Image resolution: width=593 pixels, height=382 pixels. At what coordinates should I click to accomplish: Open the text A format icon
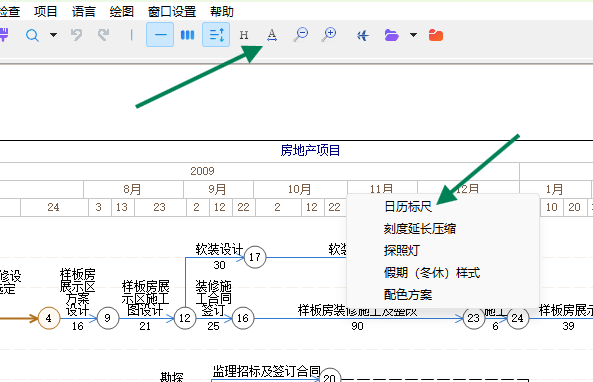272,35
